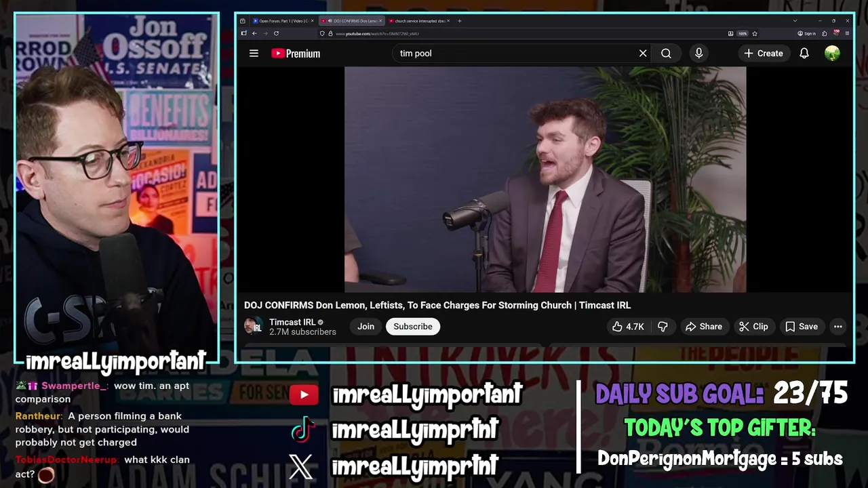The image size is (868, 488).
Task: Open a new browser tab
Action: click(460, 21)
